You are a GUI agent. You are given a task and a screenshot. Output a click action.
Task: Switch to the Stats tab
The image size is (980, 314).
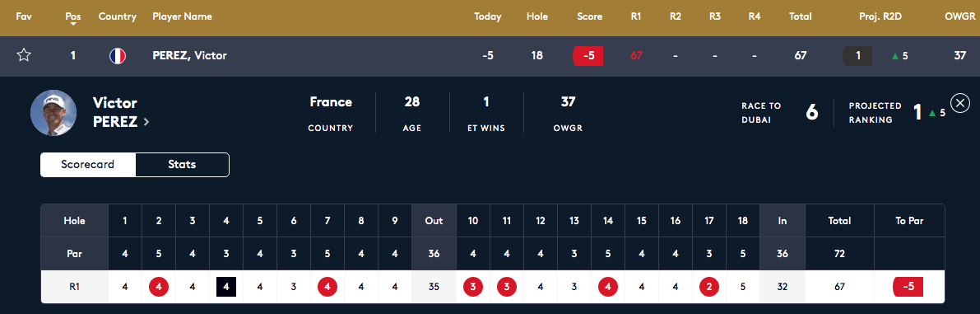pos(182,165)
